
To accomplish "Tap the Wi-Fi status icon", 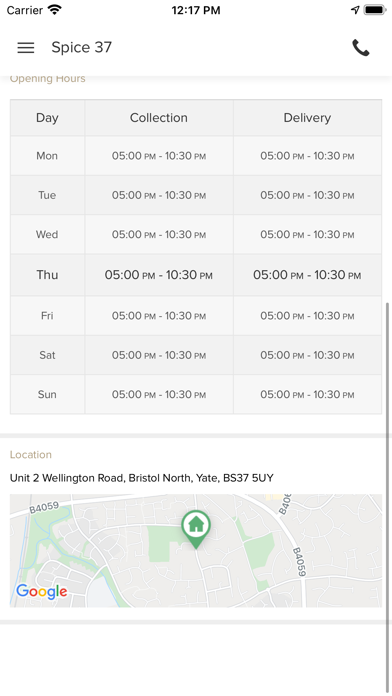I will [55, 10].
